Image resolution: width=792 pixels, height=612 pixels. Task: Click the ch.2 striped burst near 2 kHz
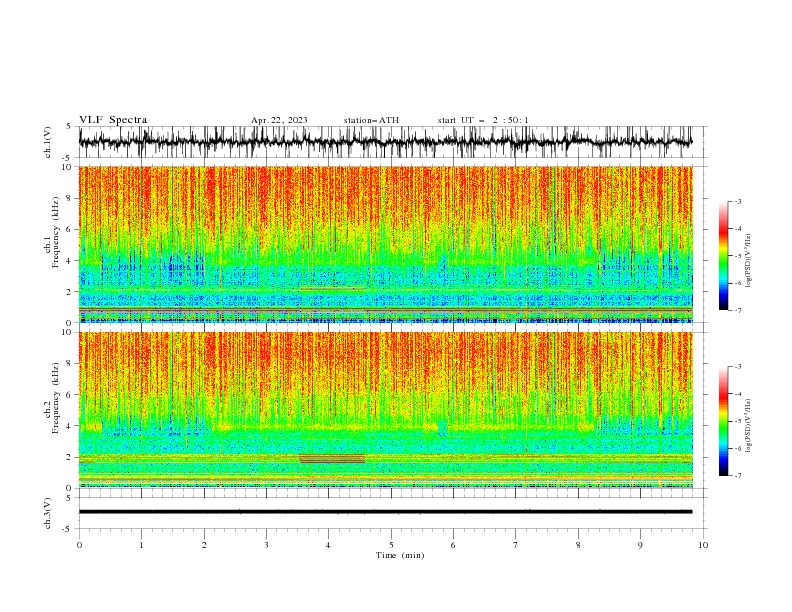[332, 458]
